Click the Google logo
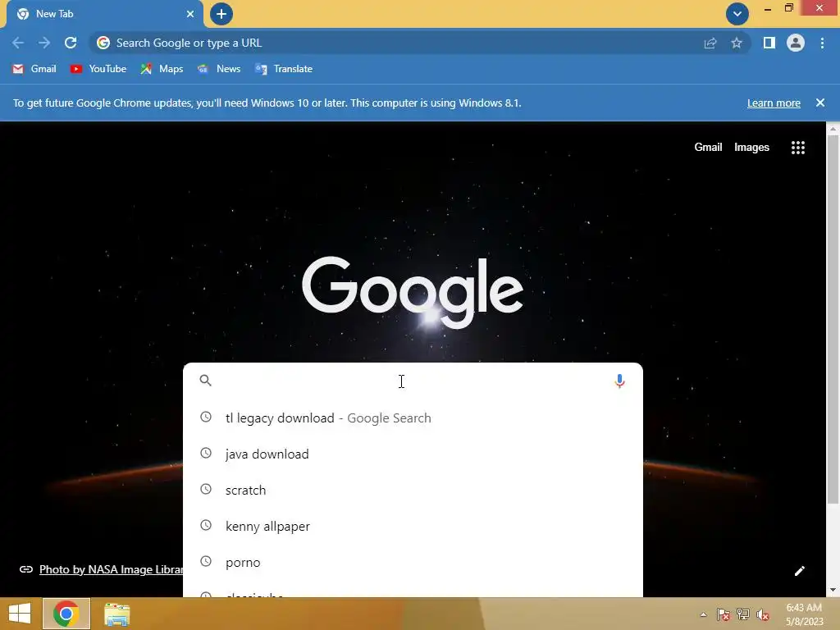 pyautogui.click(x=413, y=292)
